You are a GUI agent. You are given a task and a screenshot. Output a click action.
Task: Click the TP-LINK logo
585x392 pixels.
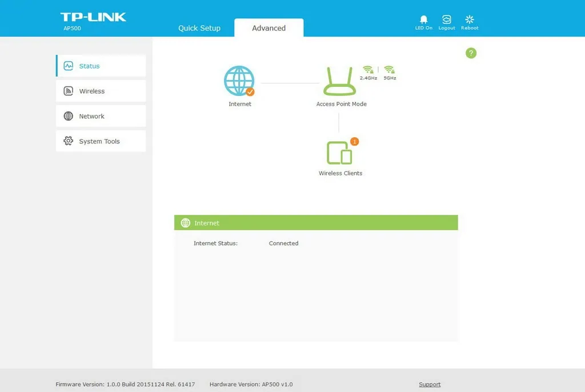[x=93, y=17]
